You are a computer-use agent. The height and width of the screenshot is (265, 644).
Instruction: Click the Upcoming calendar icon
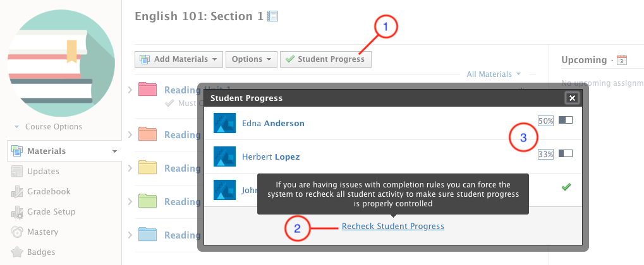point(621,60)
